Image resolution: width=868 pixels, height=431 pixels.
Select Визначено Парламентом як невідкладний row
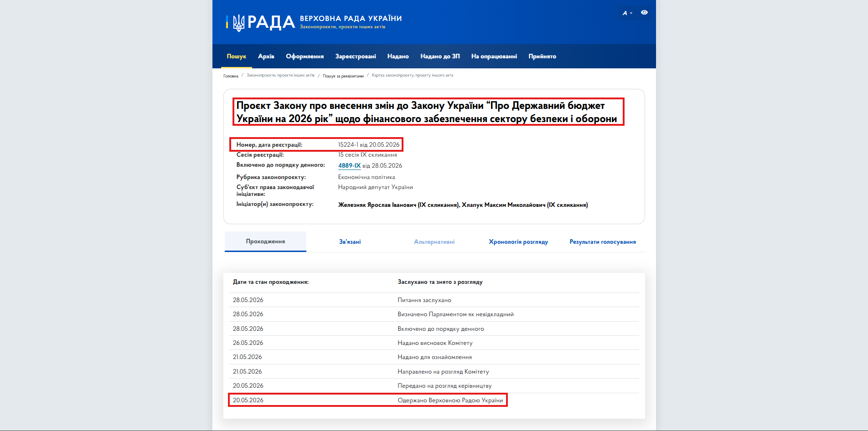tap(434, 314)
